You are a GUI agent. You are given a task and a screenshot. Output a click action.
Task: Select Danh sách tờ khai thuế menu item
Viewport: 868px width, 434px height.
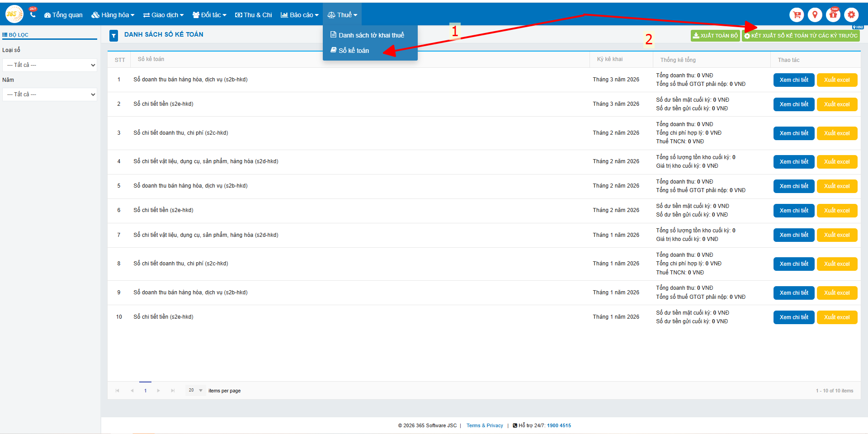(371, 35)
